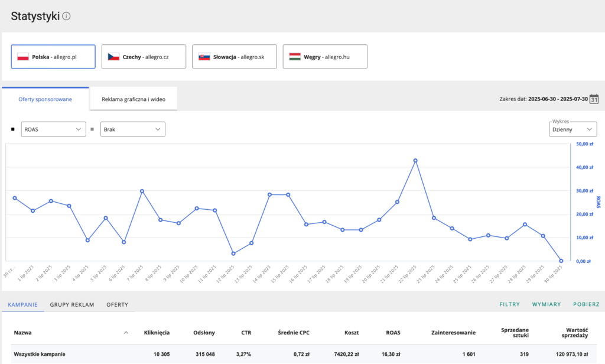Select the Polska allegro.pl marketplace
Viewport: 605px width, 364px height.
pos(53,57)
